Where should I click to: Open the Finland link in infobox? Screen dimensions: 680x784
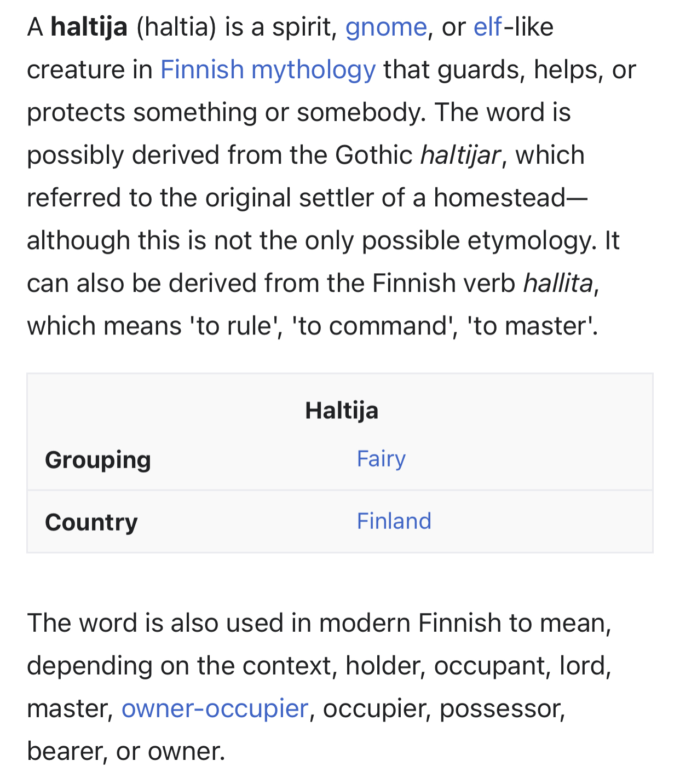(x=394, y=521)
